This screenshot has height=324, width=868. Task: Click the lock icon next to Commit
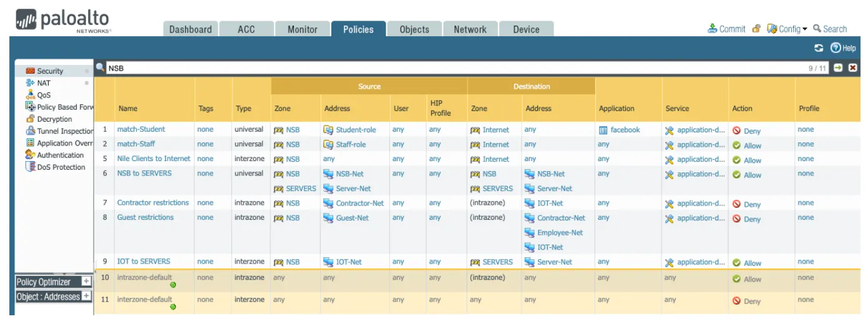point(756,29)
